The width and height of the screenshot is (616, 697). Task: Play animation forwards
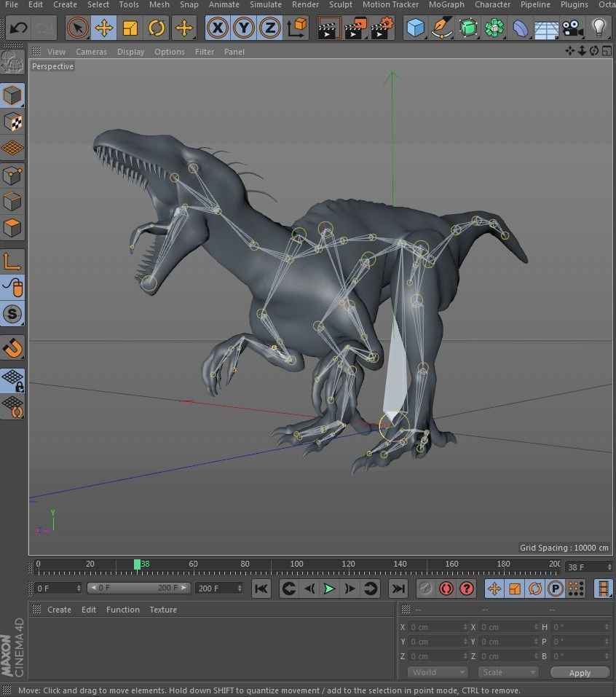(x=329, y=588)
